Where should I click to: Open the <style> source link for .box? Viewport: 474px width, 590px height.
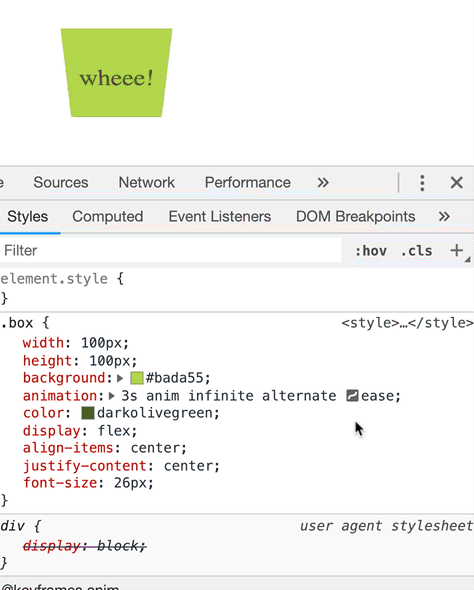pos(407,323)
